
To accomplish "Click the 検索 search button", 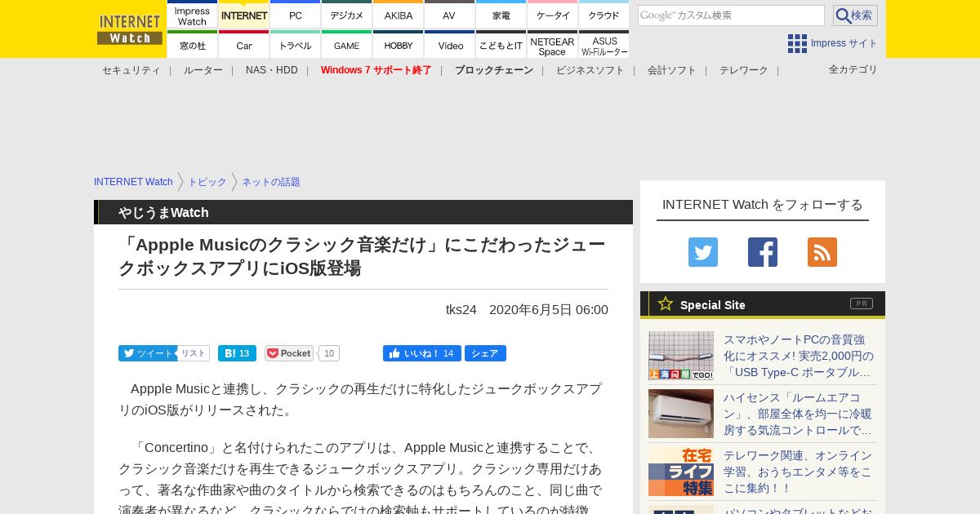I will pos(855,16).
